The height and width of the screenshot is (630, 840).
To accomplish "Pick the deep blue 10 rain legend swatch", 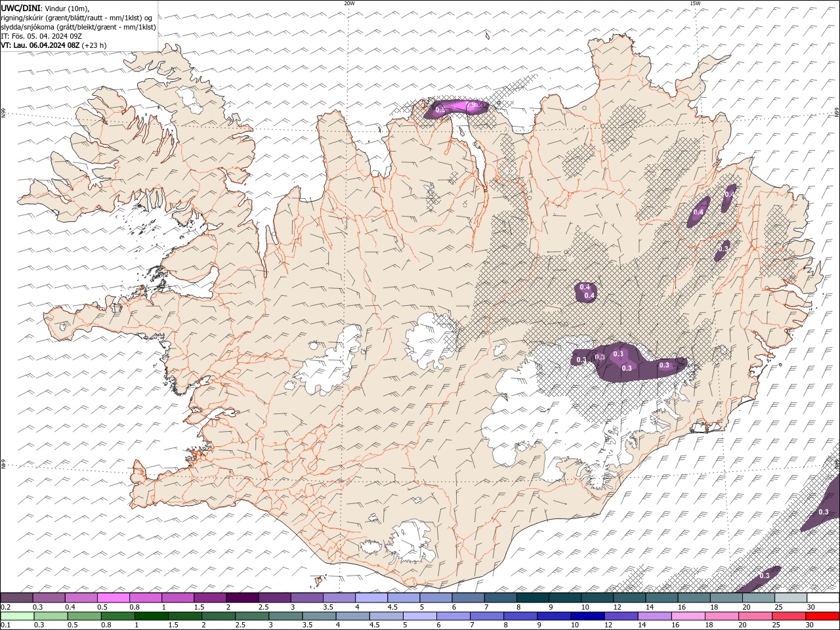I will (x=587, y=616).
